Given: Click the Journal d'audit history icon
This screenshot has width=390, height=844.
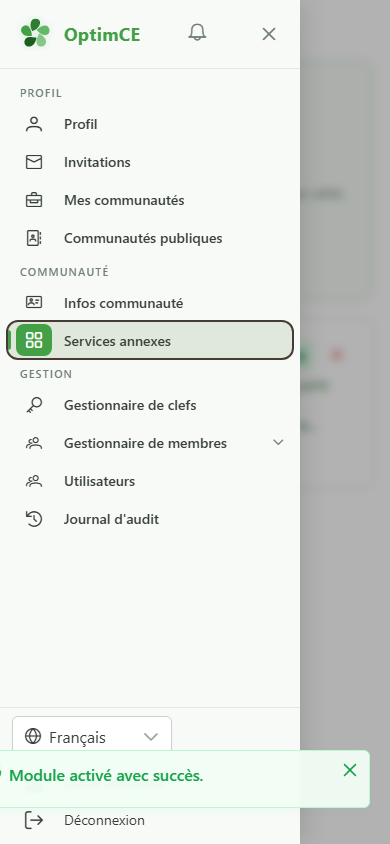Looking at the screenshot, I should [34, 519].
